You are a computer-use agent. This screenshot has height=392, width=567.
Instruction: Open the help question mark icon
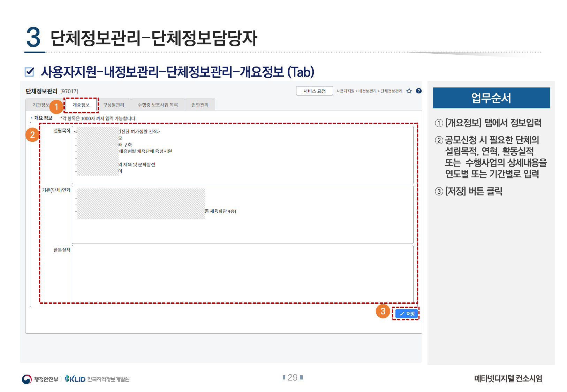pos(419,91)
